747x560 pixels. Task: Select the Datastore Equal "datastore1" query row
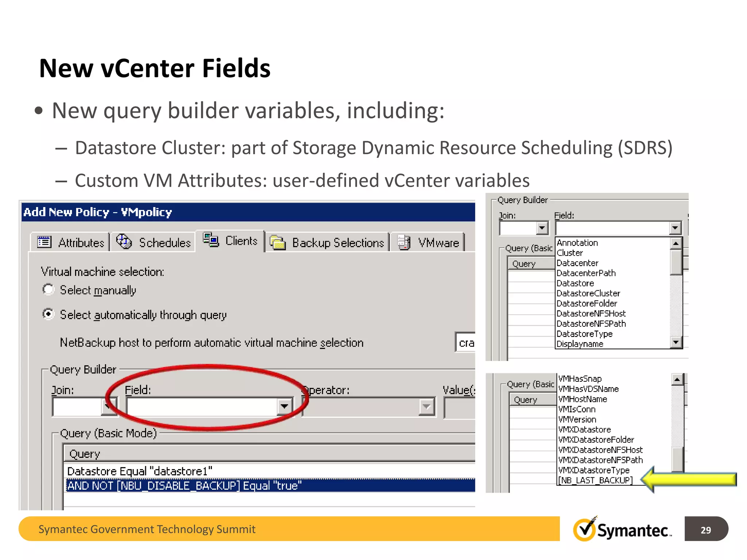(x=270, y=471)
